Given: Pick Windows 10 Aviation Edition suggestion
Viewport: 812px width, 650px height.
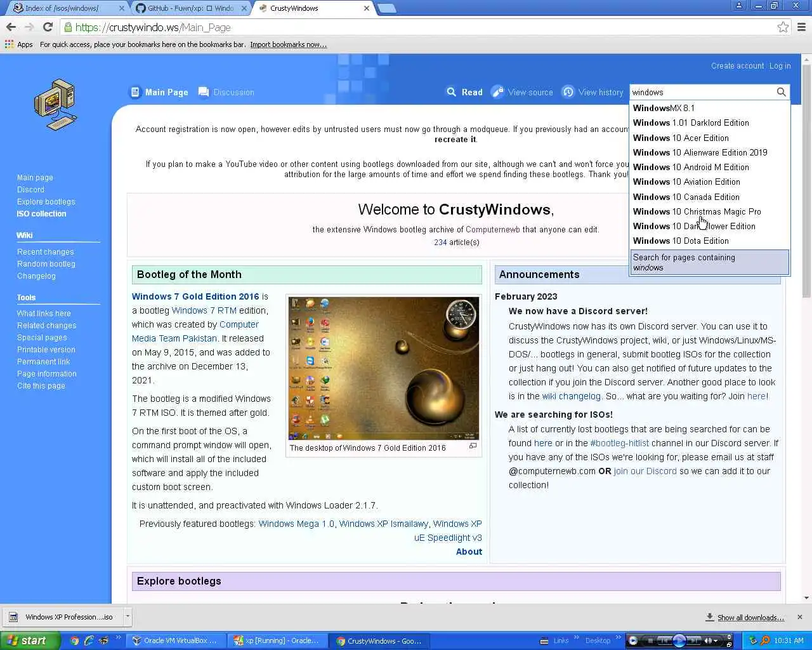Looking at the screenshot, I should (x=710, y=182).
